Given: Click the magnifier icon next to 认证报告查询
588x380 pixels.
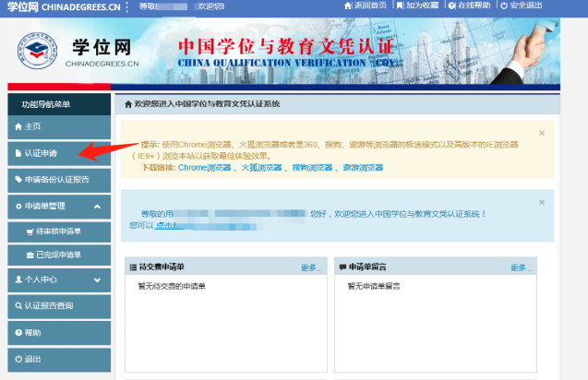Looking at the screenshot, I should tap(18, 306).
